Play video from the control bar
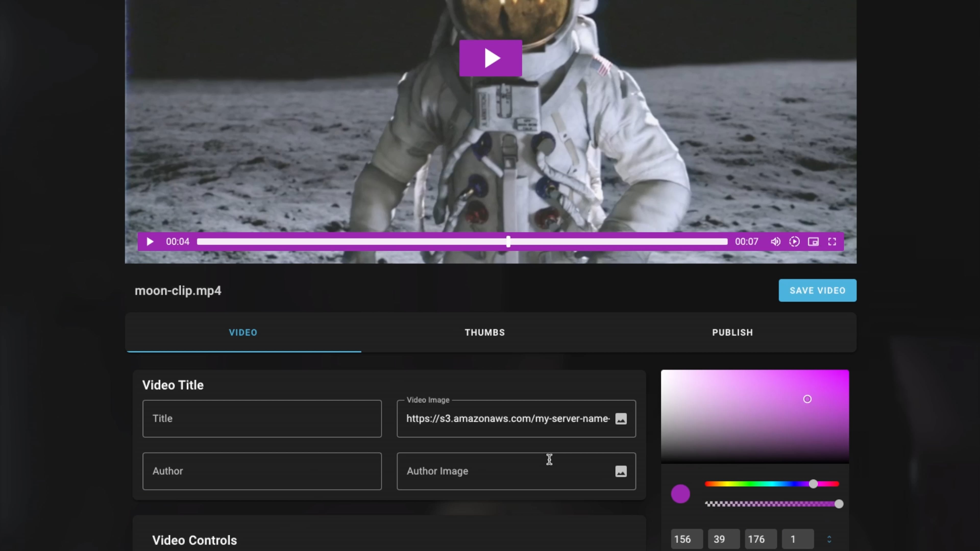 pos(150,242)
